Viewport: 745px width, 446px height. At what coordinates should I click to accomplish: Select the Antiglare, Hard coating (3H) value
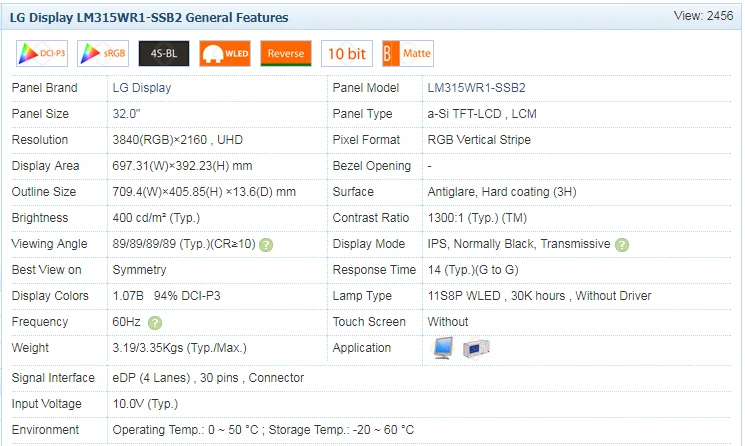coord(502,192)
